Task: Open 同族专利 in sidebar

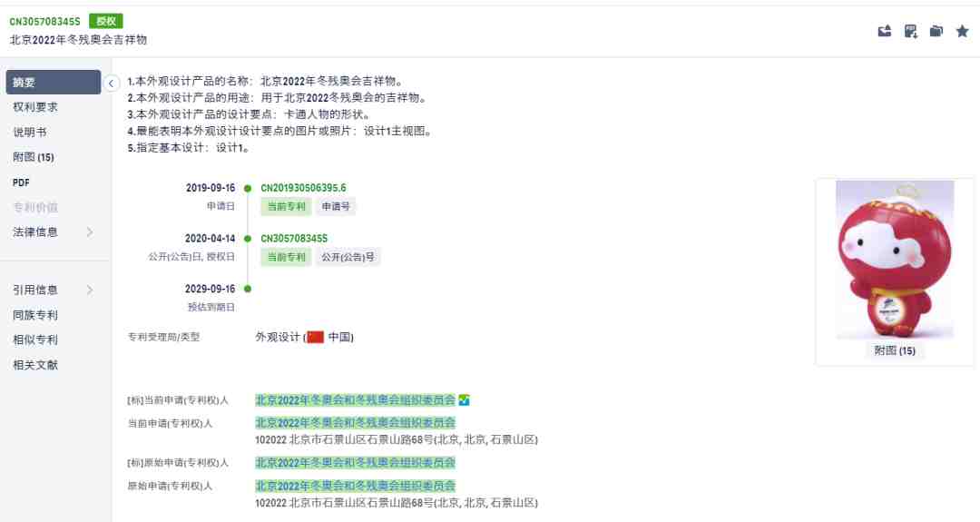Action: tap(35, 315)
